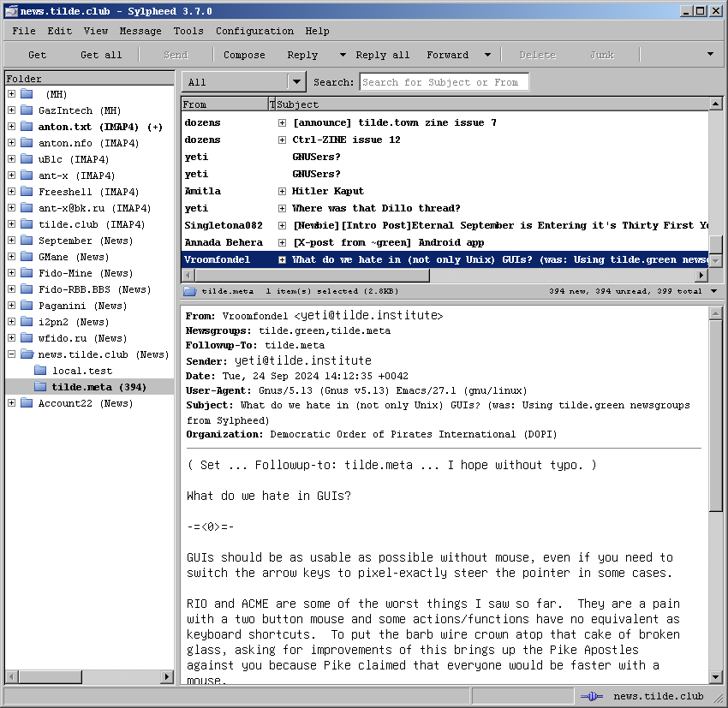Click the Paganini news folder icon
The image size is (728, 708).
point(26,306)
